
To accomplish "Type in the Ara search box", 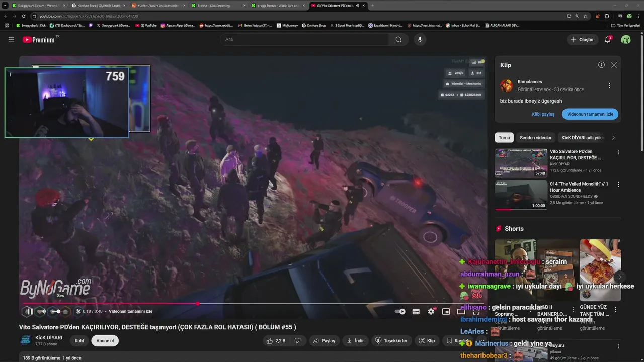I will (304, 39).
